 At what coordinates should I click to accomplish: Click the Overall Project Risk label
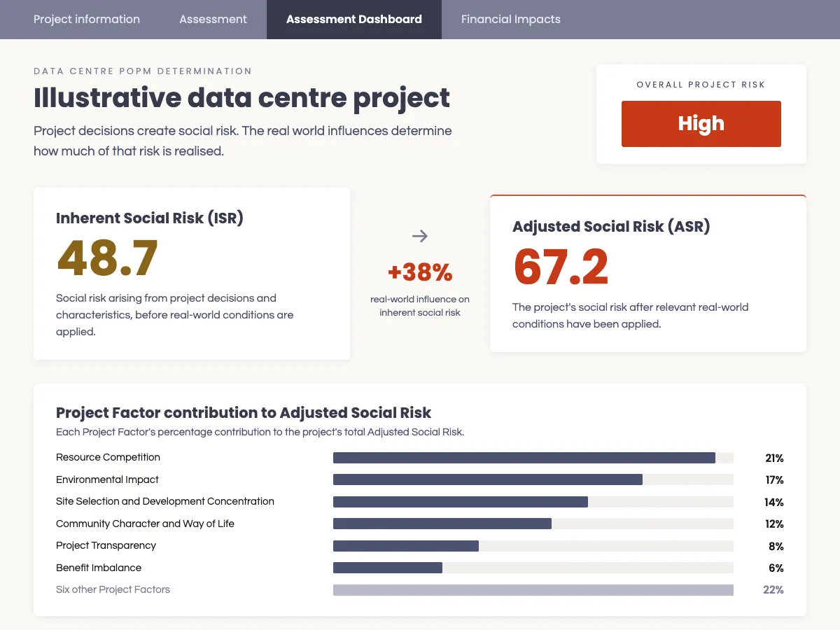pos(701,85)
